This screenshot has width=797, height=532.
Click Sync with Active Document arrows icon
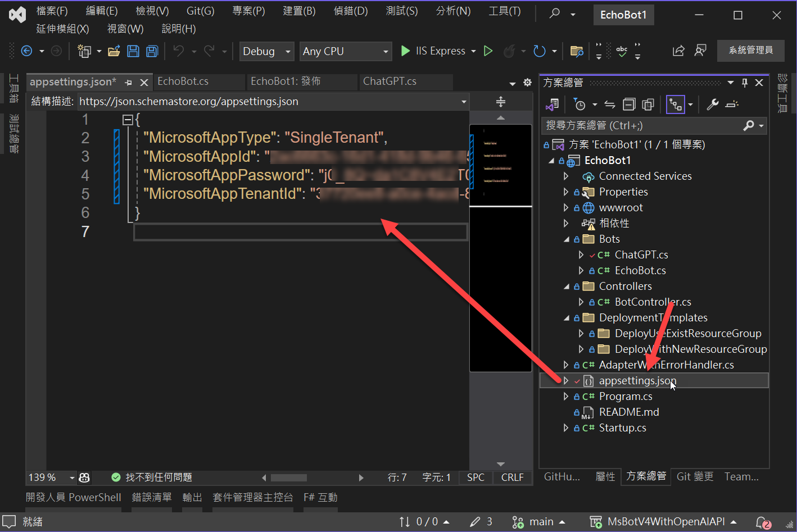[x=610, y=104]
